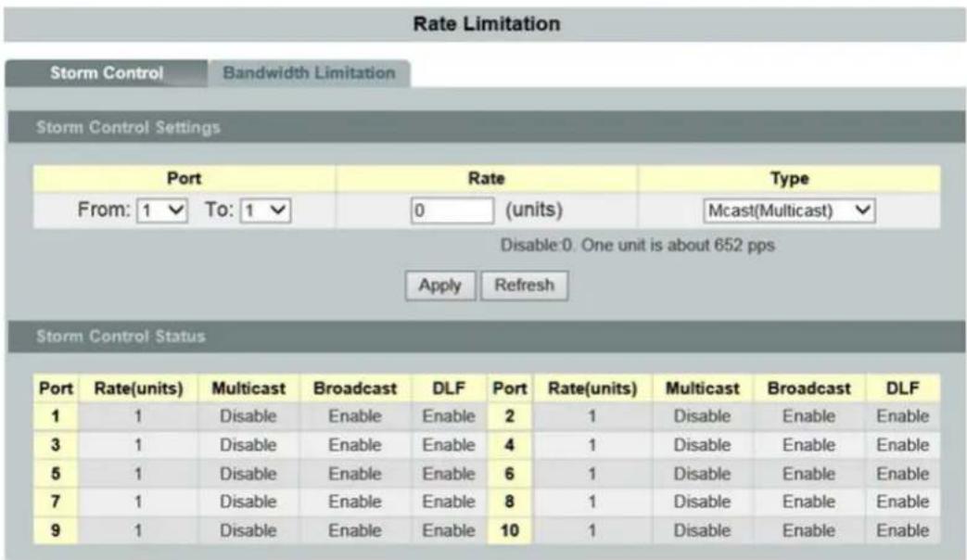Click Broadcast Enable value for port 5
967x560 pixels.
354,474
